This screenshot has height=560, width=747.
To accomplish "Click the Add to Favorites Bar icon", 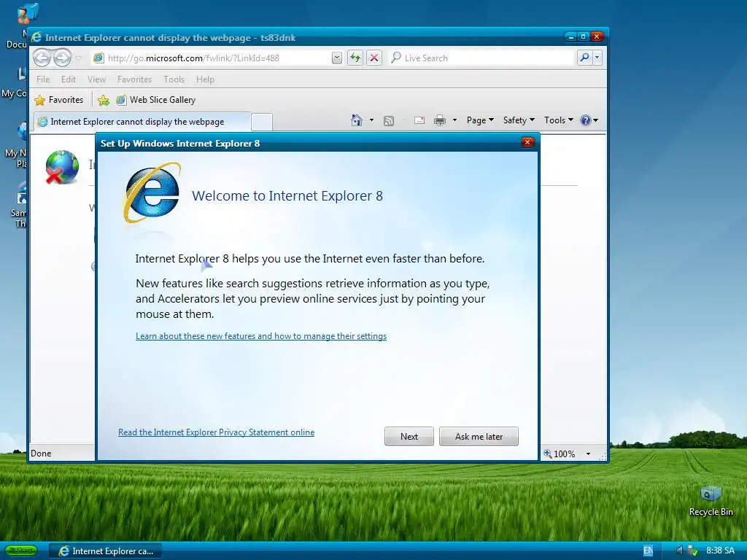I will [104, 100].
